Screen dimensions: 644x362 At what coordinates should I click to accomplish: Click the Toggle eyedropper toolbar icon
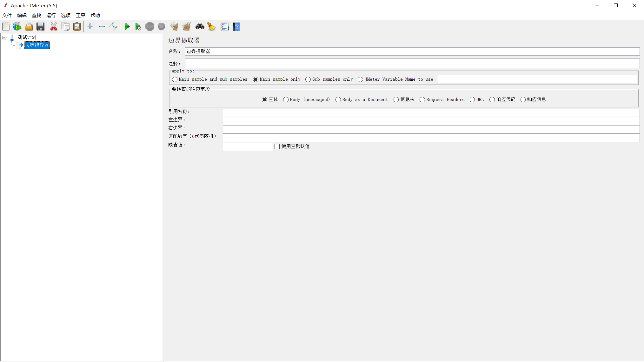113,27
